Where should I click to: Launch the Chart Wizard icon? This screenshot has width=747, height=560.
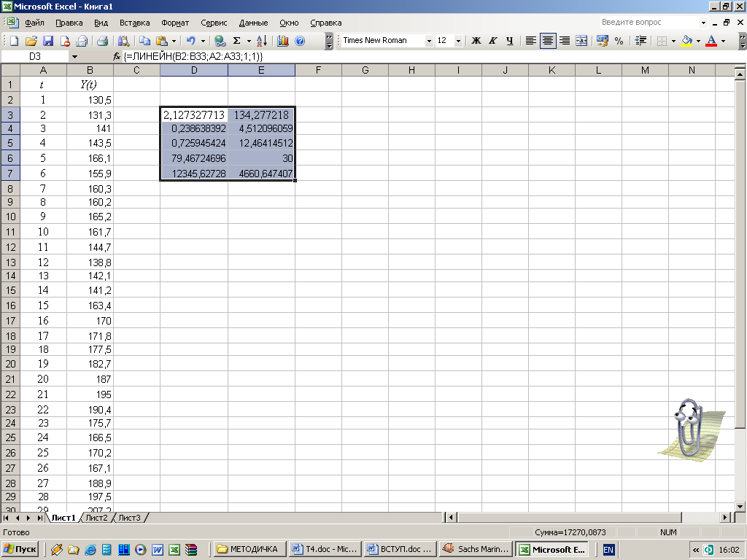click(x=283, y=41)
